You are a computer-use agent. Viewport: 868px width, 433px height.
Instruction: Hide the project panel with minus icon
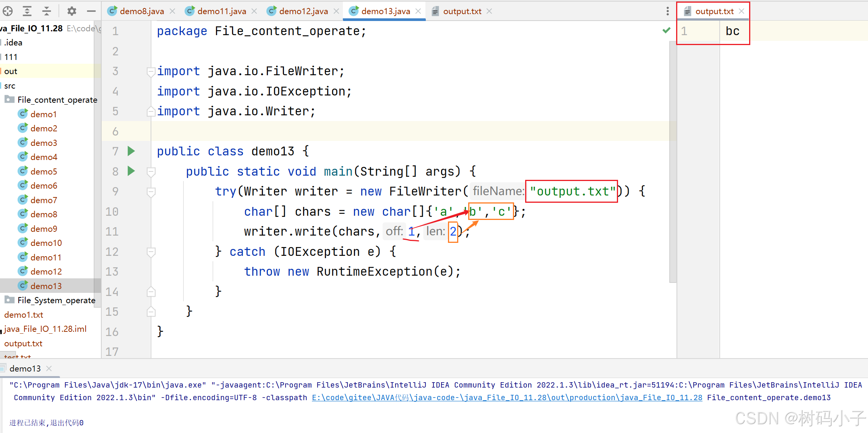click(x=91, y=11)
